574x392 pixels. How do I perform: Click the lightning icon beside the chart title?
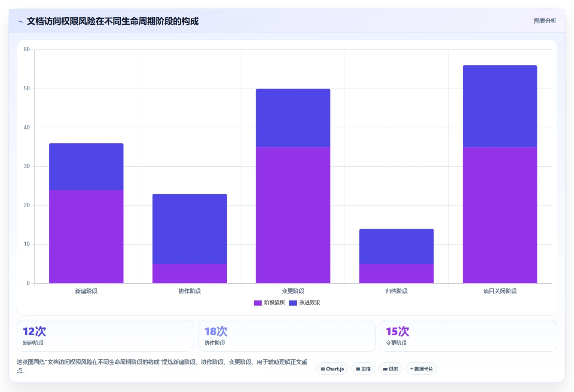pos(20,21)
